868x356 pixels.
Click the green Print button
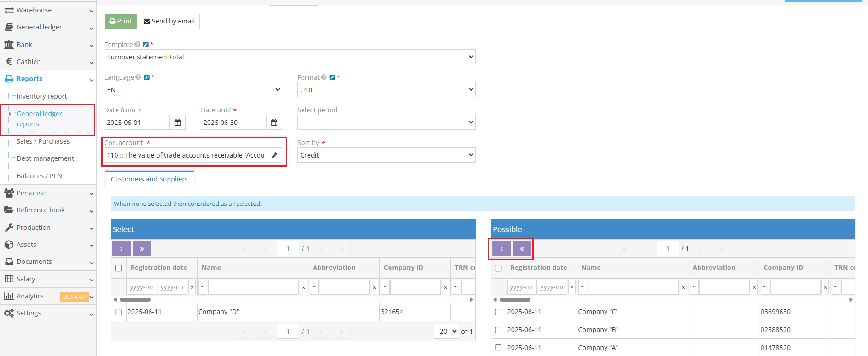[121, 21]
